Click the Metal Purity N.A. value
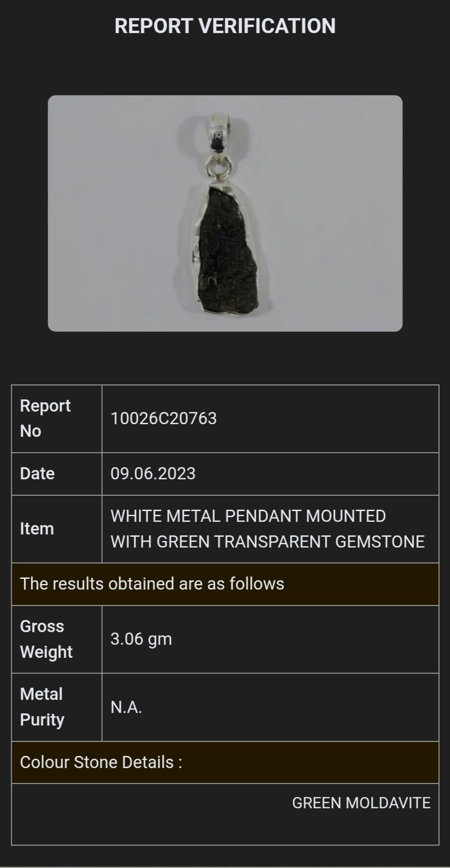The image size is (450, 868). pyautogui.click(x=126, y=707)
